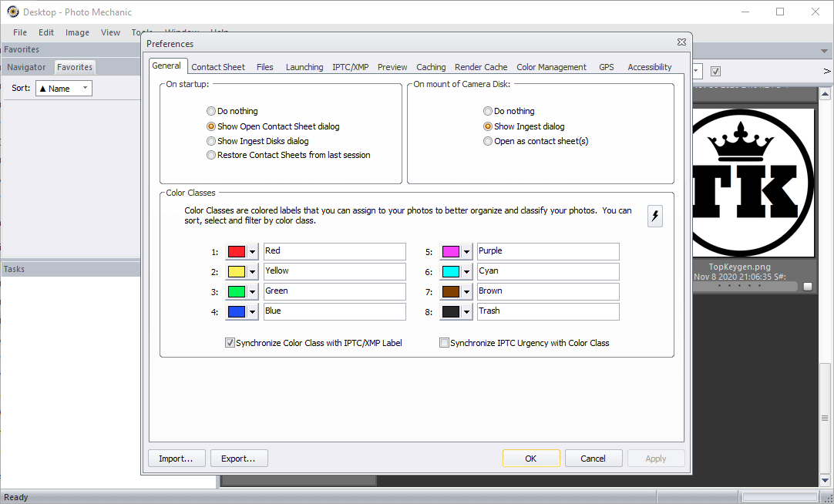Open the Image menu
Image resolution: width=834 pixels, height=504 pixels.
click(77, 32)
